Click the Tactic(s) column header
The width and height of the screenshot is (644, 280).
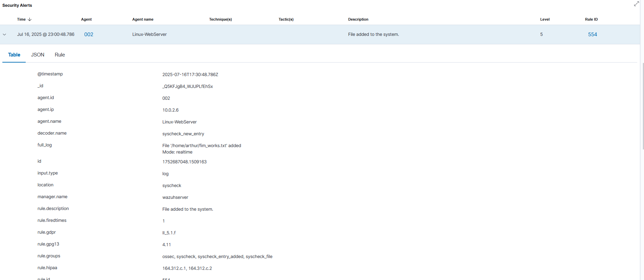286,19
